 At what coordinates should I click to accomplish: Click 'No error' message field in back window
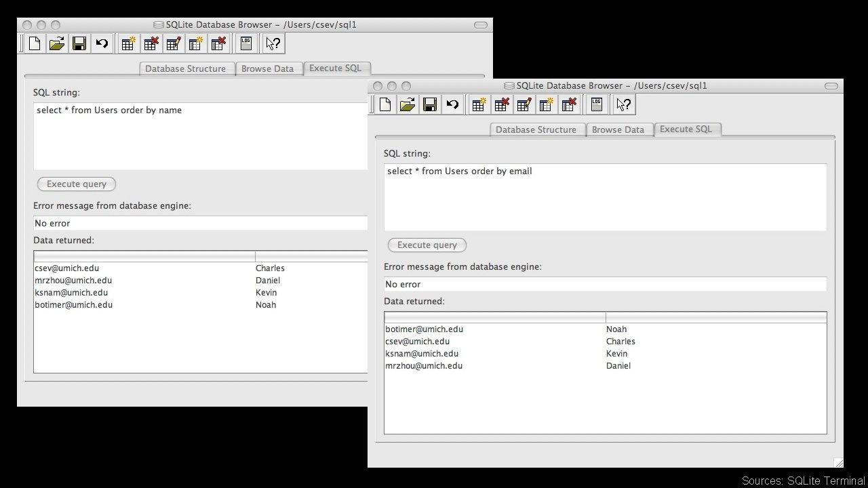tap(201, 223)
